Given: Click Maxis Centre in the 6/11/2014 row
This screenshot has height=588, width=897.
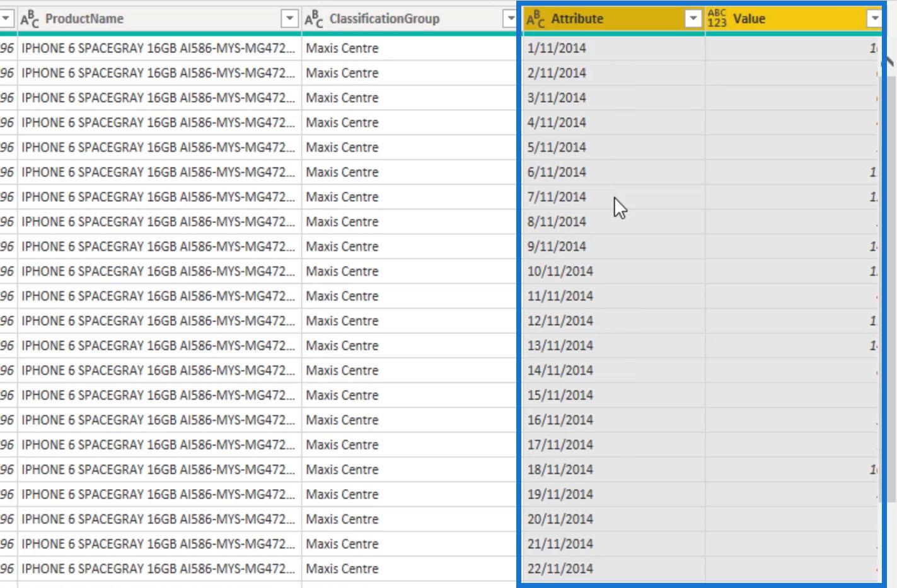Looking at the screenshot, I should point(342,172).
